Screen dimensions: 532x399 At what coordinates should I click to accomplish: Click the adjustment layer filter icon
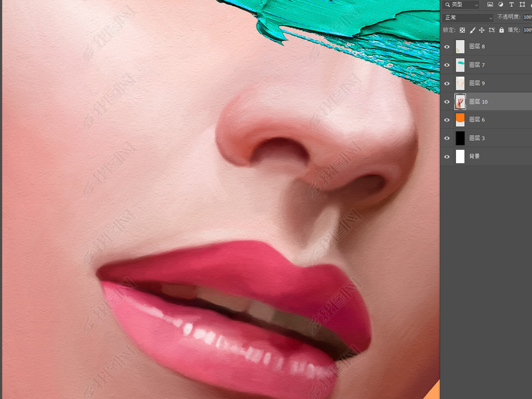point(501,5)
